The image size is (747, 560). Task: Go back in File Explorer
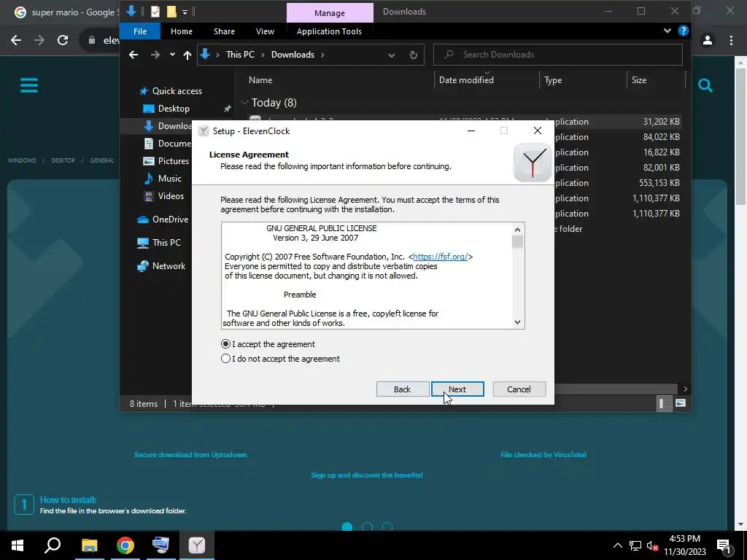[133, 55]
